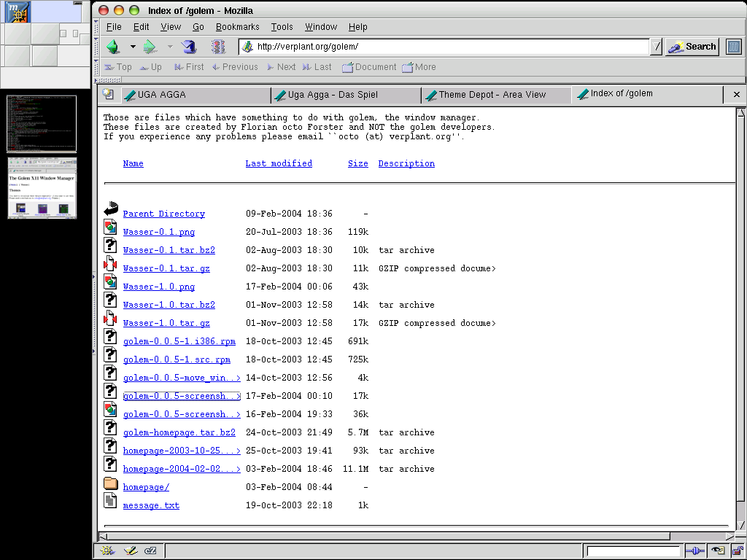Open the Parent Directory link

point(163,214)
